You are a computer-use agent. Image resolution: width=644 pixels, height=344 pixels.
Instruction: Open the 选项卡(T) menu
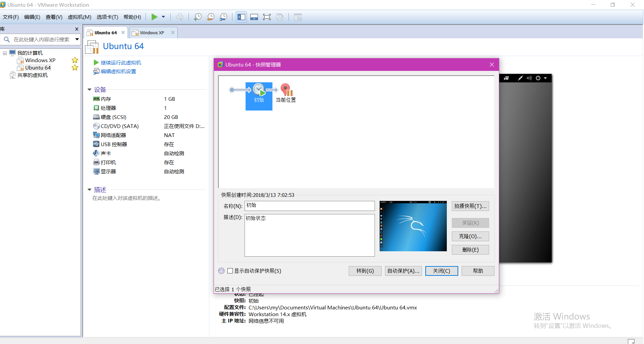(108, 17)
